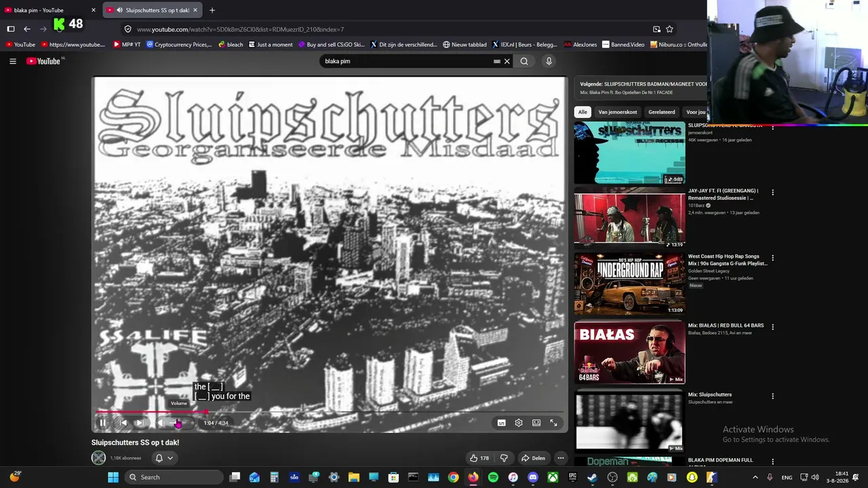
Task: Open the JAY-JAY FT. FI (GREENGANG) video thumbnail
Action: pyautogui.click(x=629, y=218)
